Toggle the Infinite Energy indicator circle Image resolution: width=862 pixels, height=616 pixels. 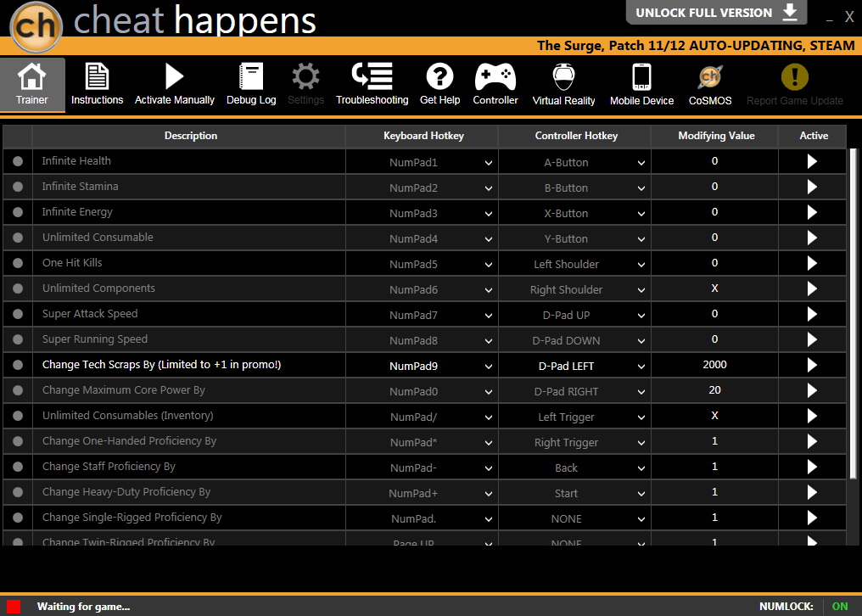point(18,212)
